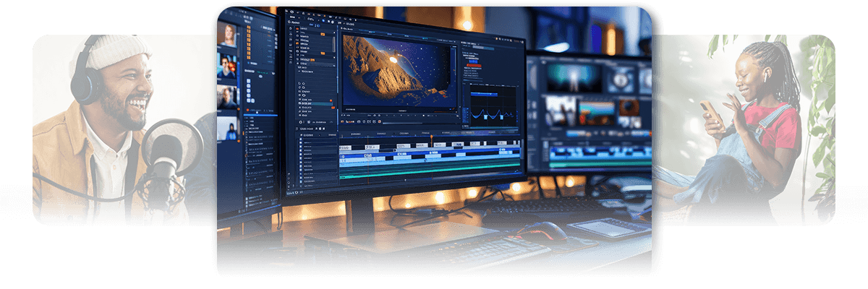
Task: Click the orange playhead marker on the timeline
Action: pos(432,136)
